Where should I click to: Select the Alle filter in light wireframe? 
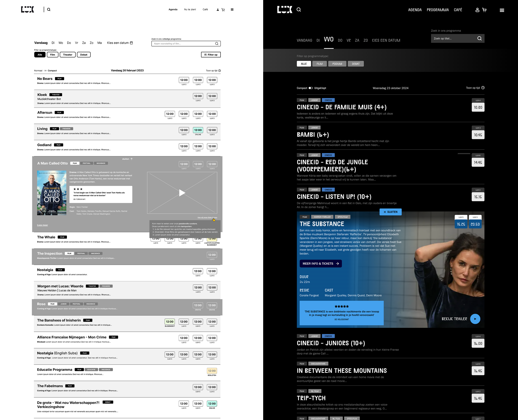40,55
